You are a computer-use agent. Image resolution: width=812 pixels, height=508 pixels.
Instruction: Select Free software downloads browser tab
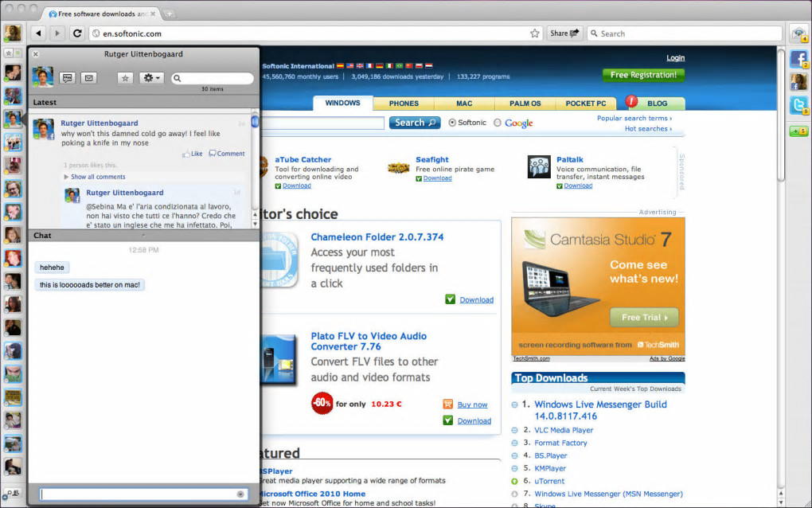pos(102,14)
